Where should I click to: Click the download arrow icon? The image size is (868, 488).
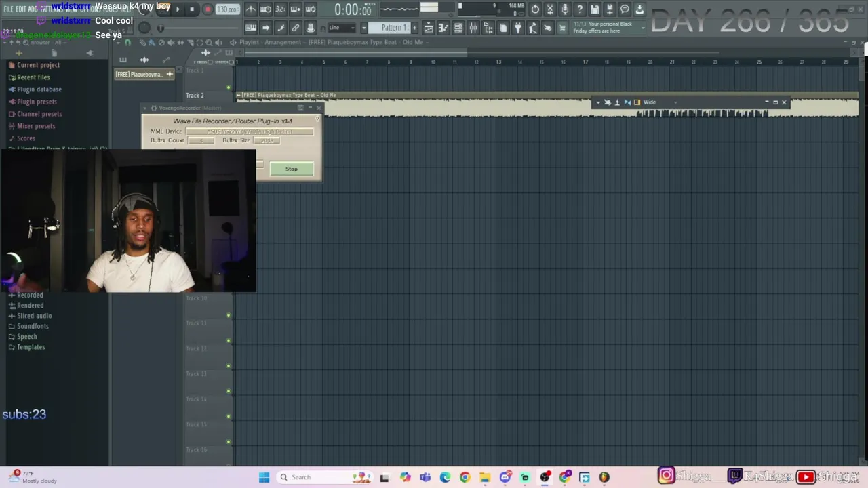(639, 9)
